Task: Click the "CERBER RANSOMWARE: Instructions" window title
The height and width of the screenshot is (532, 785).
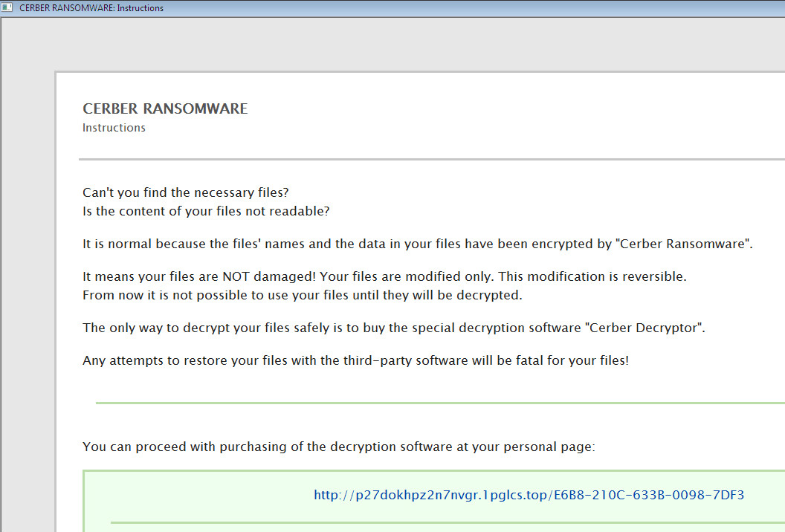Action: (x=91, y=8)
